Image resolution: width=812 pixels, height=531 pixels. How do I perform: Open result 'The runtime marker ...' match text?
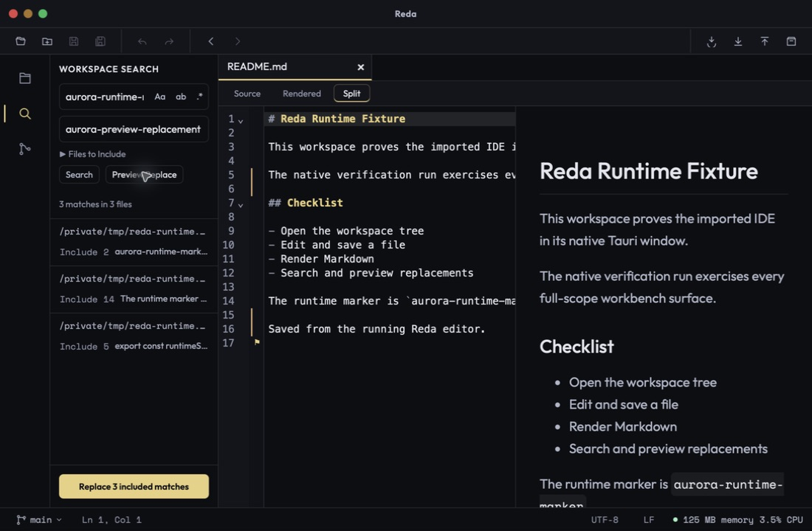point(163,299)
